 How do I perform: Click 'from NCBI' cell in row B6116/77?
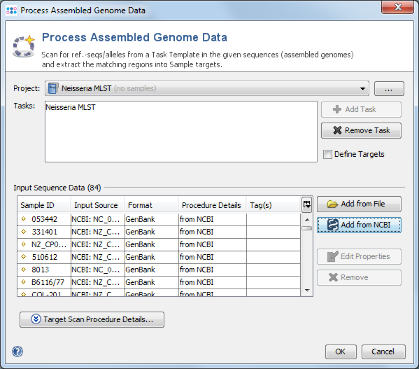tap(212, 282)
